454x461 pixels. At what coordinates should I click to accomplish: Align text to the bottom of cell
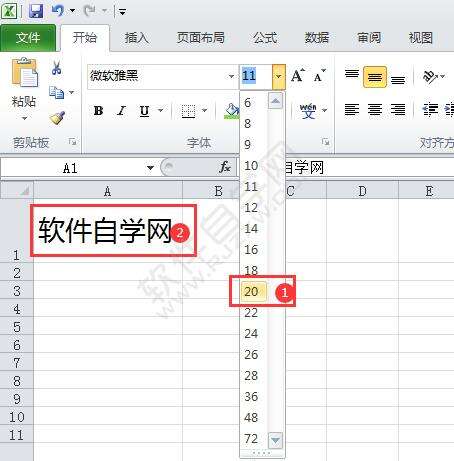tap(398, 79)
